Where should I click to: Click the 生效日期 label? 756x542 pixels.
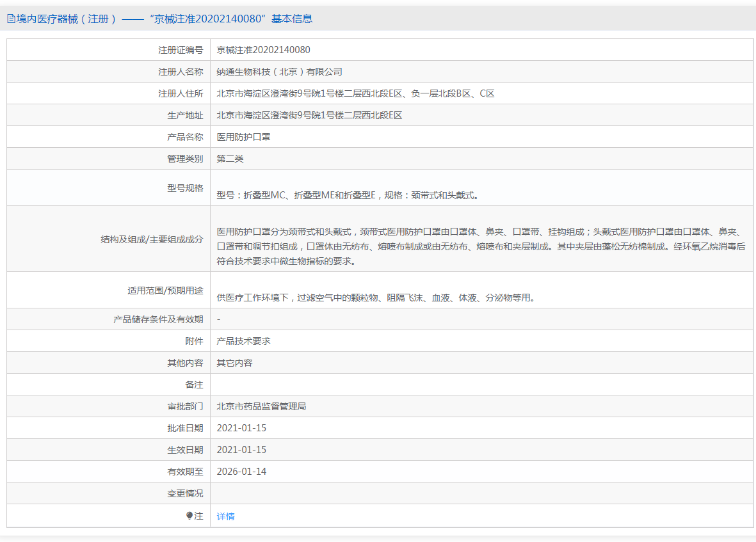(x=185, y=450)
